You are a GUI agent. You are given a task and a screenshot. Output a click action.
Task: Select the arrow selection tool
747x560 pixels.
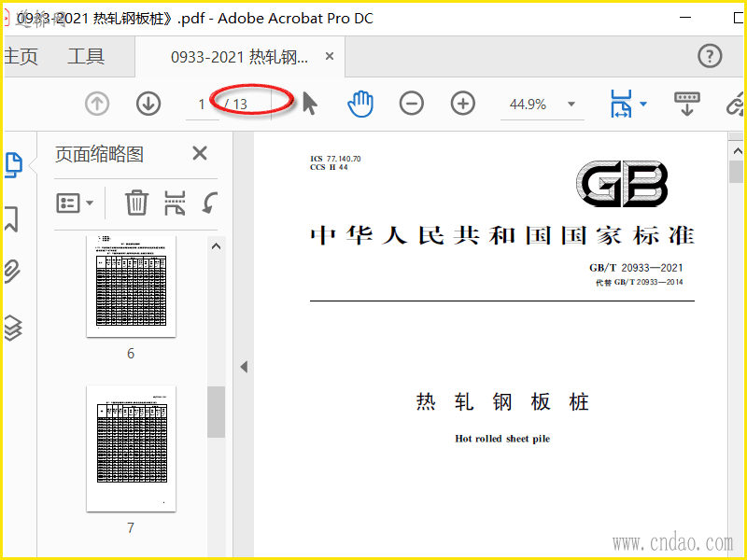[x=310, y=104]
